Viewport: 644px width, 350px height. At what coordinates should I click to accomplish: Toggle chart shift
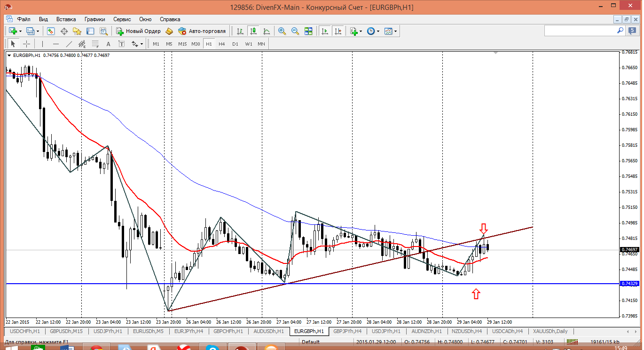coord(338,31)
